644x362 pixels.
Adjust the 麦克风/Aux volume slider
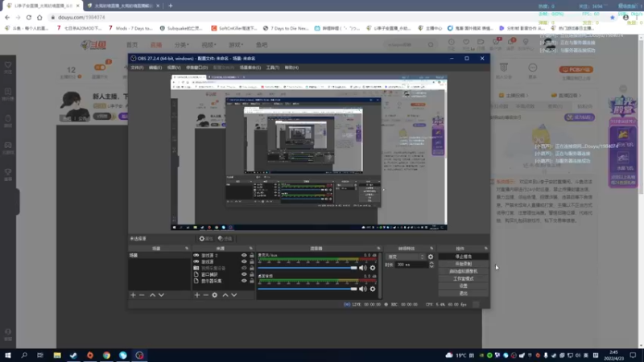coord(308,268)
